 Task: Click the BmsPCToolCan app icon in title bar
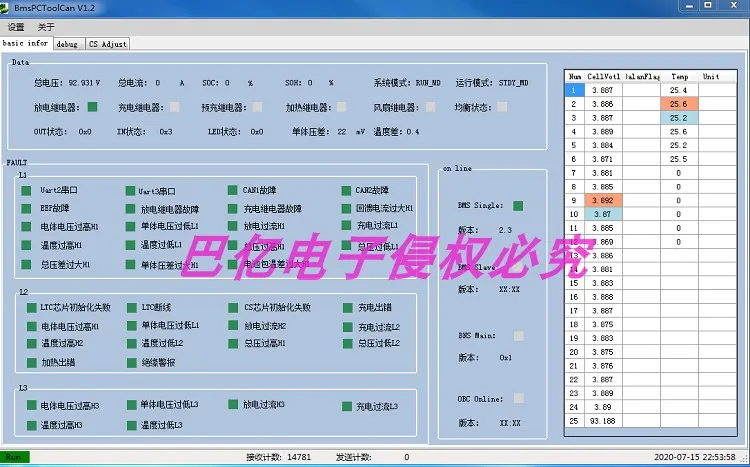pyautogui.click(x=7, y=7)
